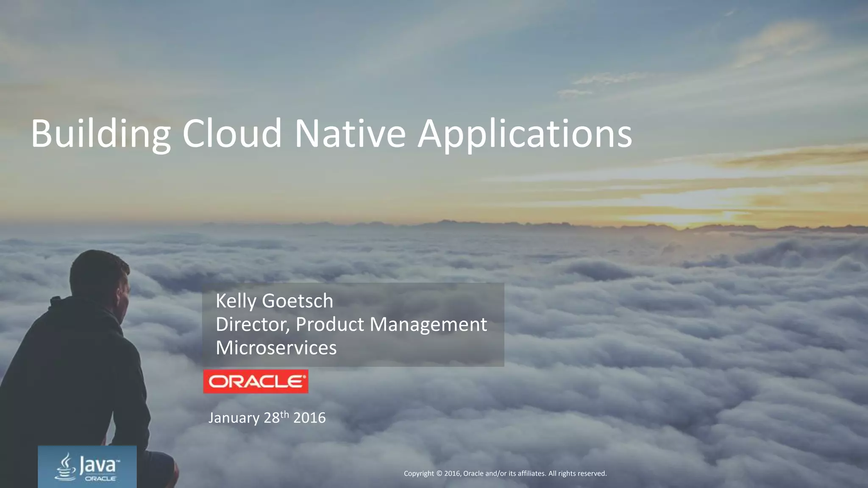Viewport: 868px width, 488px height.
Task: Click the Microservices text line
Action: pos(276,348)
